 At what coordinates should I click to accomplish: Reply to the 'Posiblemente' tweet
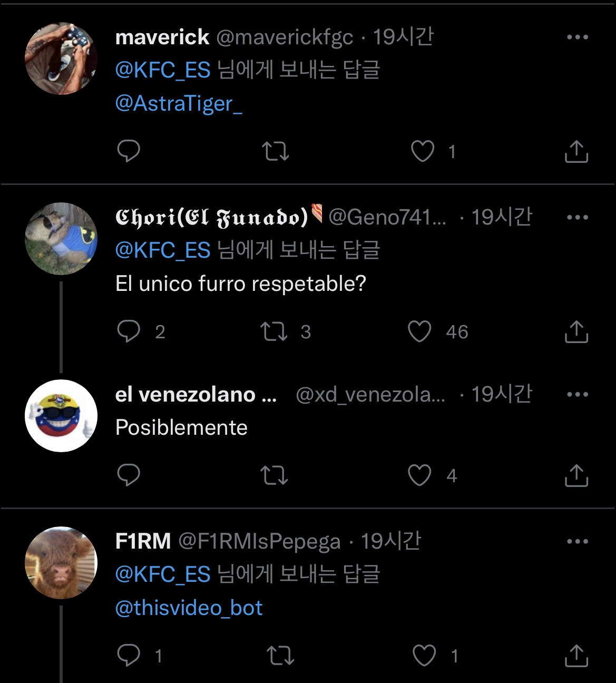point(128,475)
